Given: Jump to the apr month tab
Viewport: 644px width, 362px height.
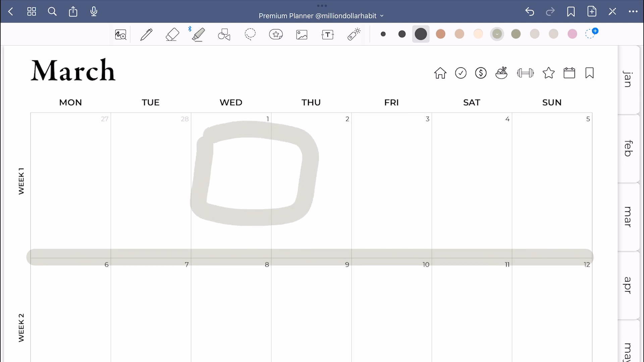Looking at the screenshot, I should pyautogui.click(x=628, y=285).
